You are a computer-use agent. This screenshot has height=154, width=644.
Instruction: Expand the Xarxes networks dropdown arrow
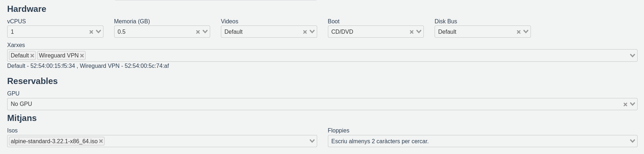tap(633, 56)
